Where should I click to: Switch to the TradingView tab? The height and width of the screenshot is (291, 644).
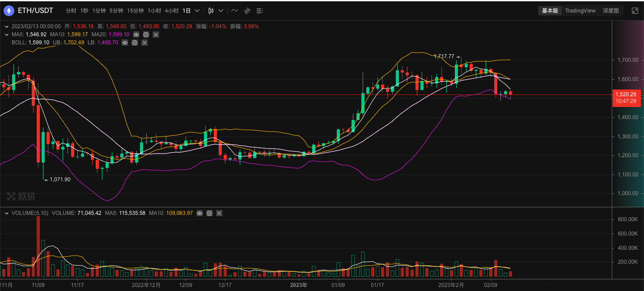580,10
